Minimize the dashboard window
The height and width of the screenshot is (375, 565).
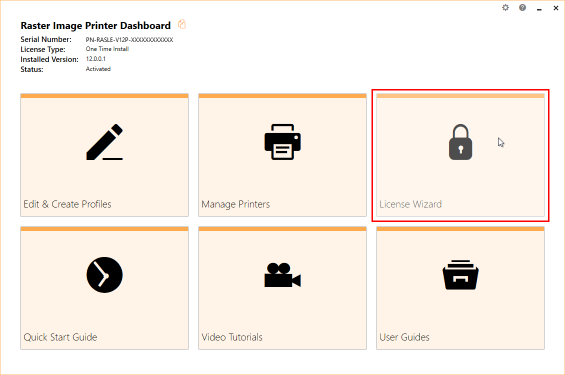[x=539, y=8]
